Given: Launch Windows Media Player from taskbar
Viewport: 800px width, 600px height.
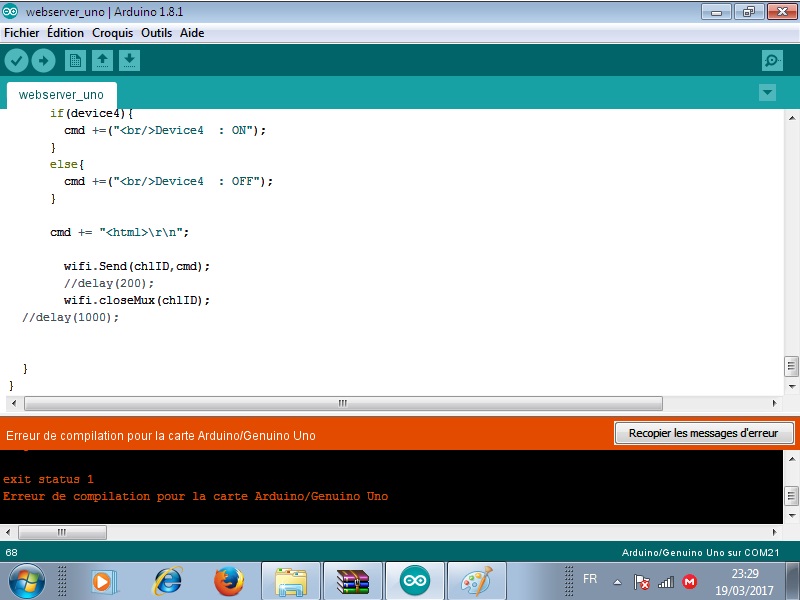Looking at the screenshot, I should 105,581.
